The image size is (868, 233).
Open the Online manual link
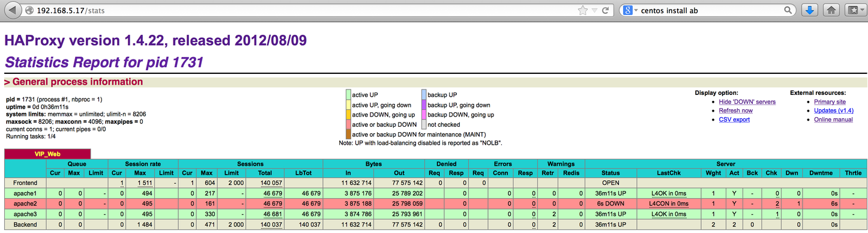833,120
